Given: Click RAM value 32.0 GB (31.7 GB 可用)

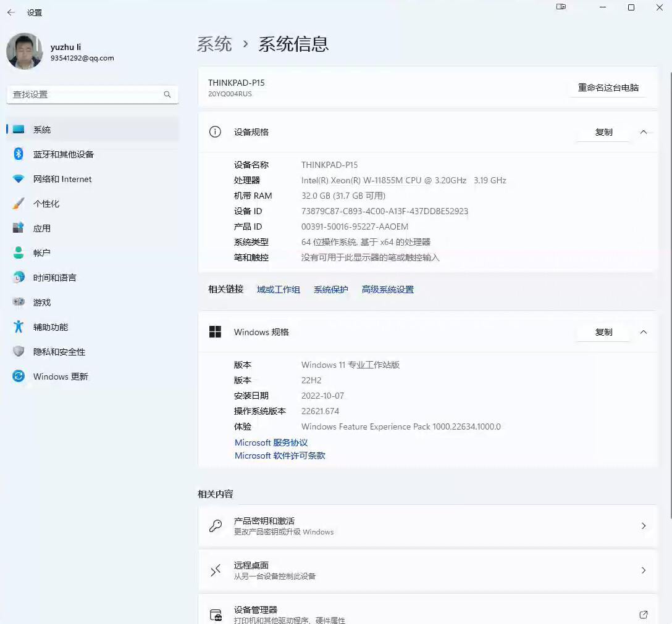Looking at the screenshot, I should click(x=343, y=196).
